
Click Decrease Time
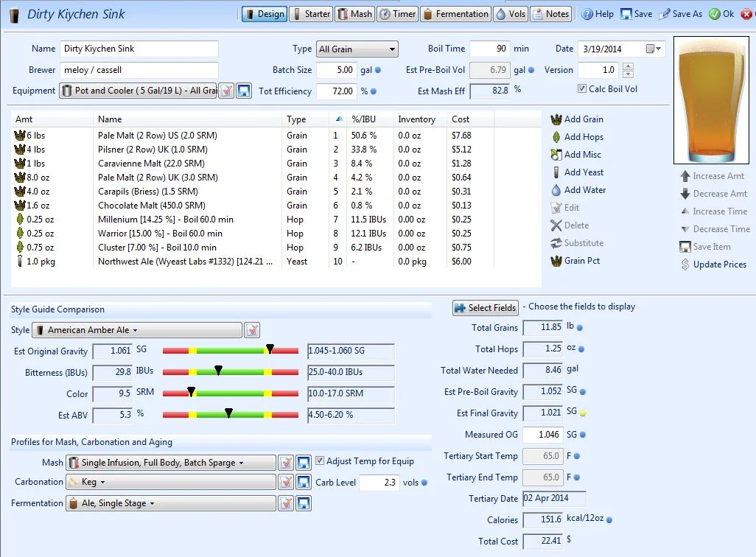click(715, 229)
